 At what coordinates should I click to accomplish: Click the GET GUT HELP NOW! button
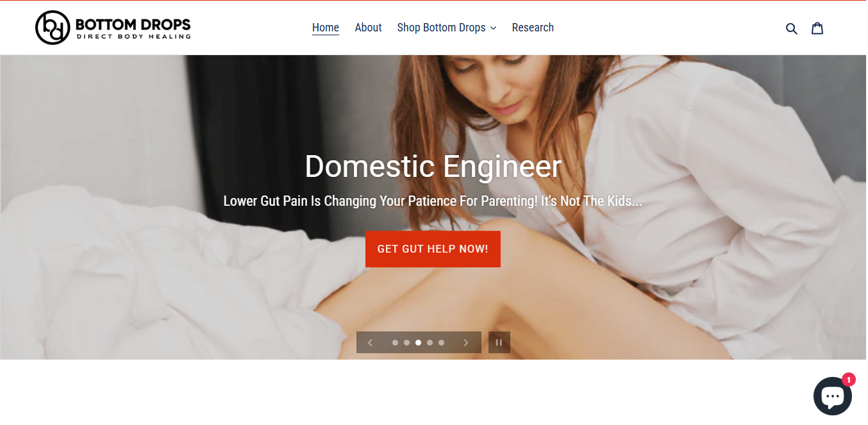(x=433, y=249)
